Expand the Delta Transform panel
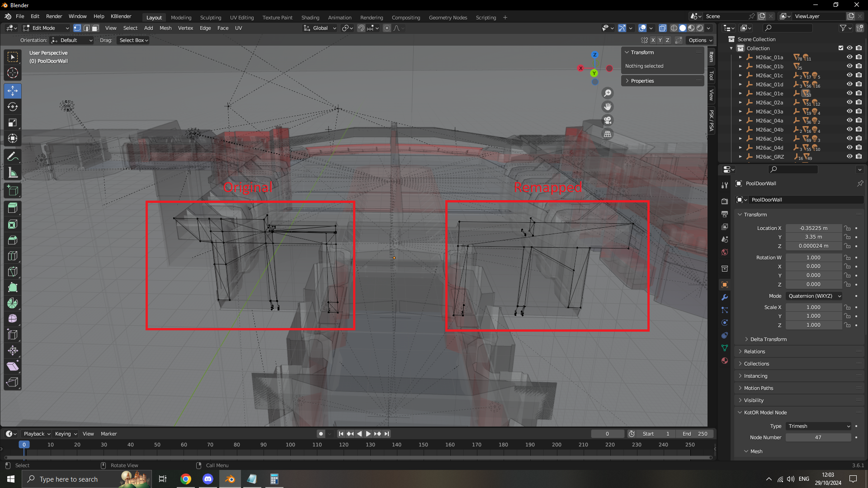 click(768, 339)
